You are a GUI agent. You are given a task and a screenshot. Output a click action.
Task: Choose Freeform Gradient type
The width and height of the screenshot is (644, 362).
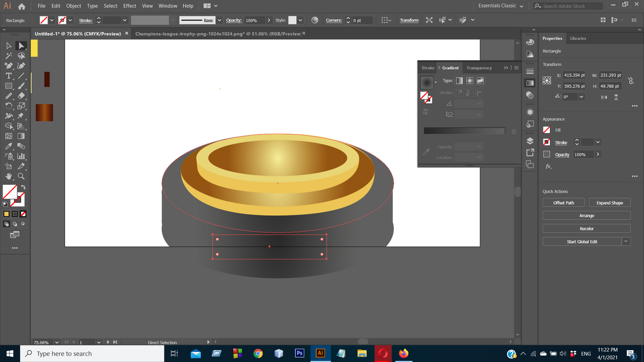(480, 80)
